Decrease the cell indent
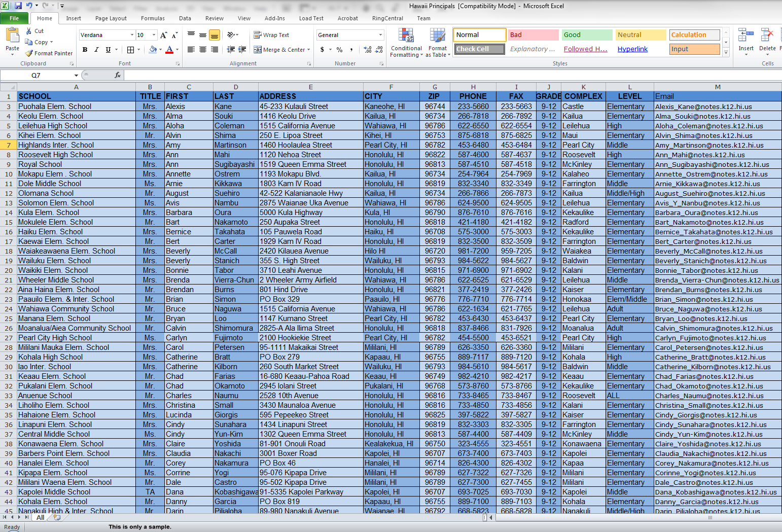Image resolution: width=782 pixels, height=532 pixels. tap(231, 50)
